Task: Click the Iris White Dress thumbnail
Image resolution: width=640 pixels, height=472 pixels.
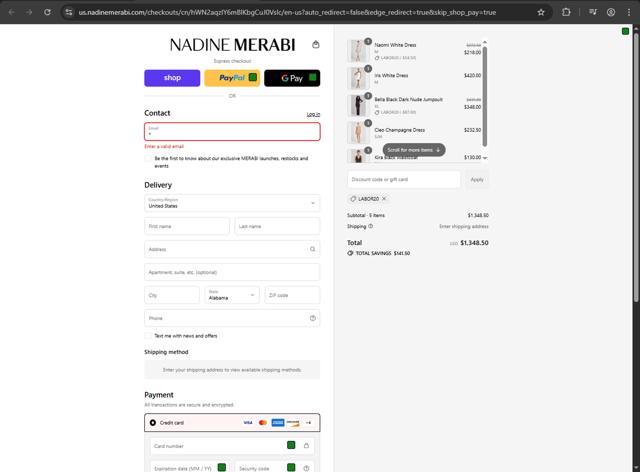Action: click(358, 78)
